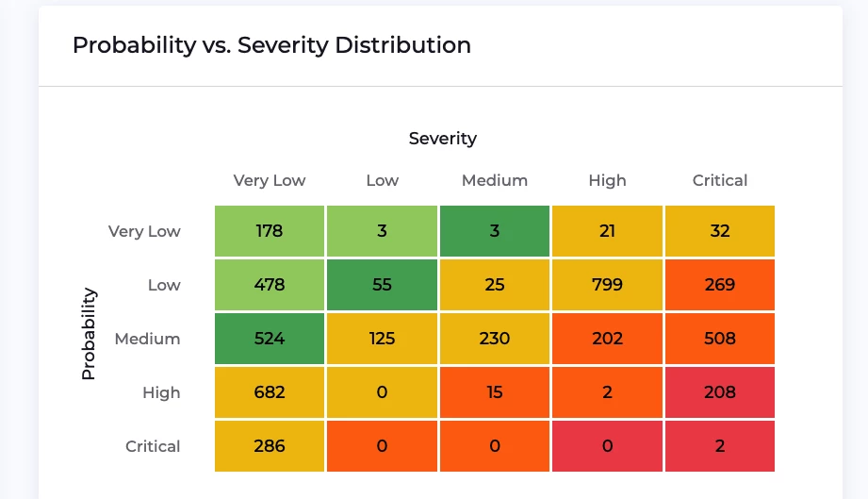Click the Probability vs. Severity Distribution heading
Viewport: 868px width, 499px height.
pyautogui.click(x=271, y=44)
